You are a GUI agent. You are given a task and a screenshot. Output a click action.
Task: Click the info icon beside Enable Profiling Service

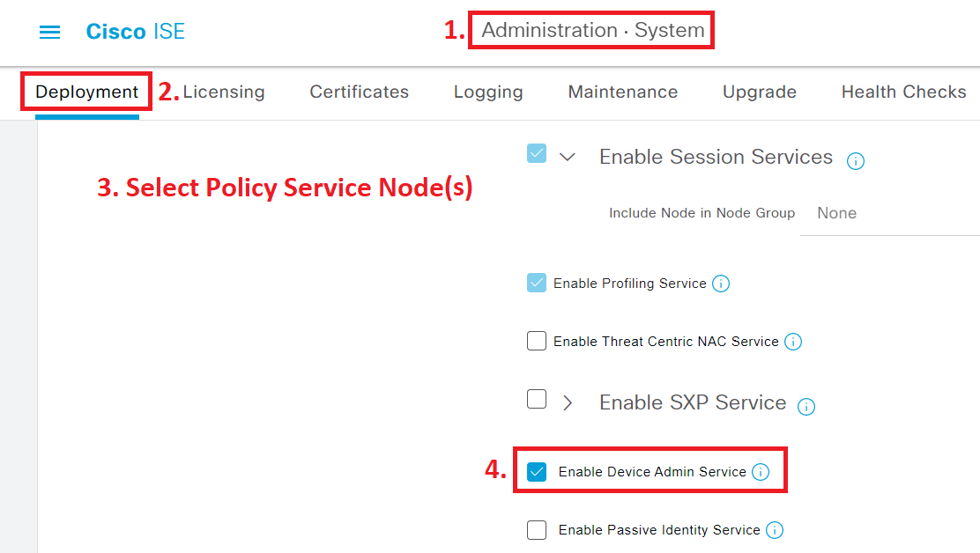pos(721,284)
